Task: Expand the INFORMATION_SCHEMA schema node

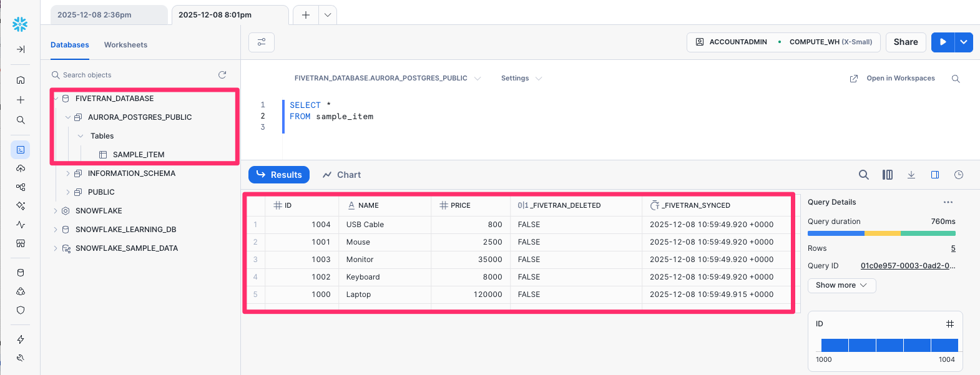Action: point(68,173)
